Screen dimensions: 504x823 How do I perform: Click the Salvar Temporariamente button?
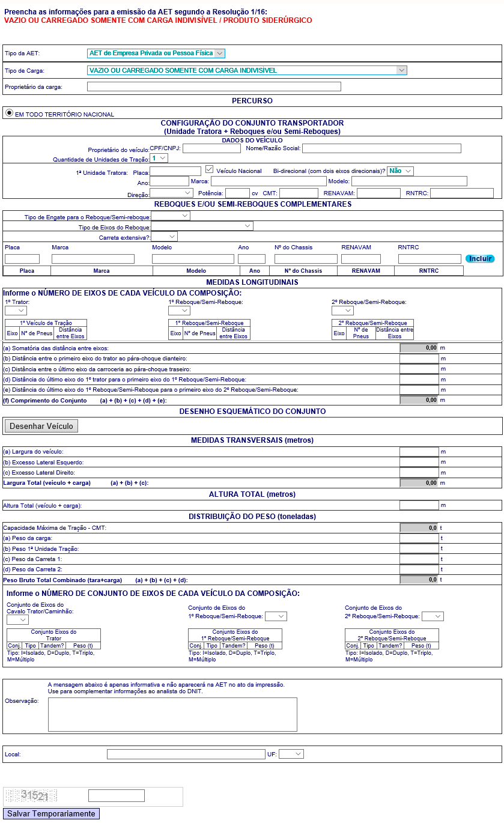[x=51, y=813]
